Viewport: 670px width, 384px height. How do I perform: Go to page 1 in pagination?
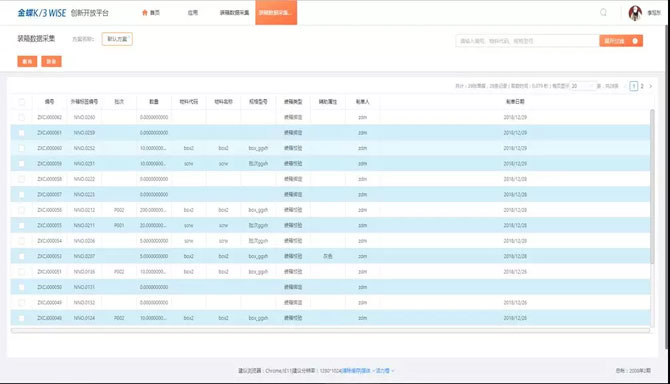[634, 86]
